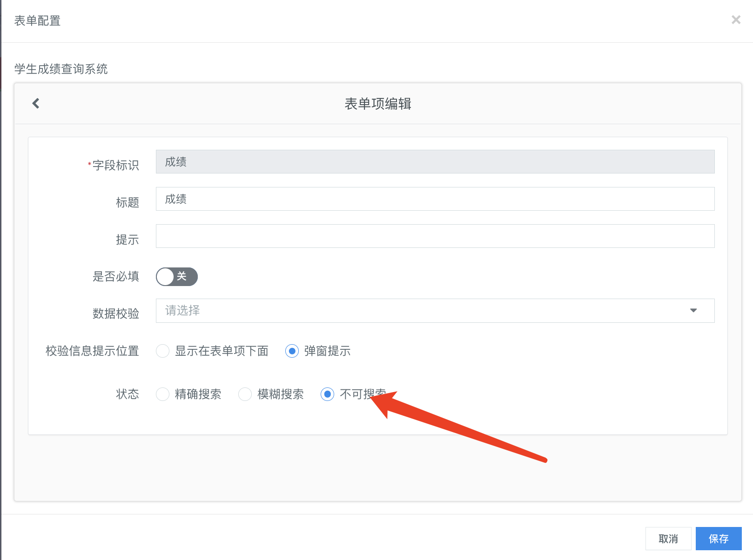
Task: Click the 取消 button
Action: pyautogui.click(x=668, y=539)
